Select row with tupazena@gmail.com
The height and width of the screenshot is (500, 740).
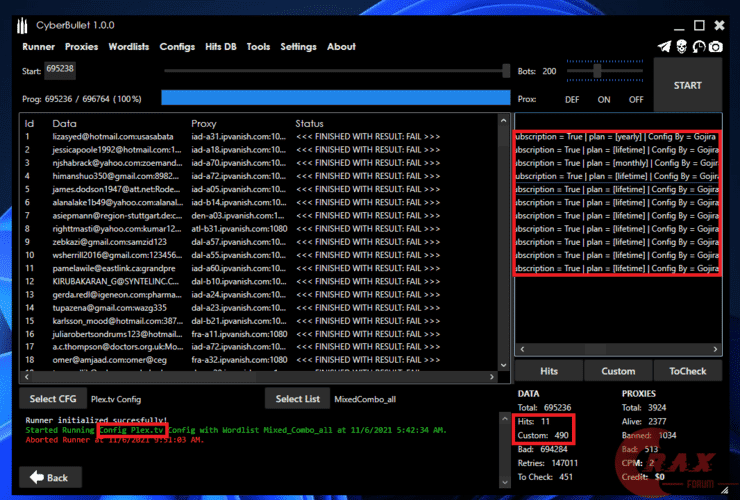pos(259,308)
